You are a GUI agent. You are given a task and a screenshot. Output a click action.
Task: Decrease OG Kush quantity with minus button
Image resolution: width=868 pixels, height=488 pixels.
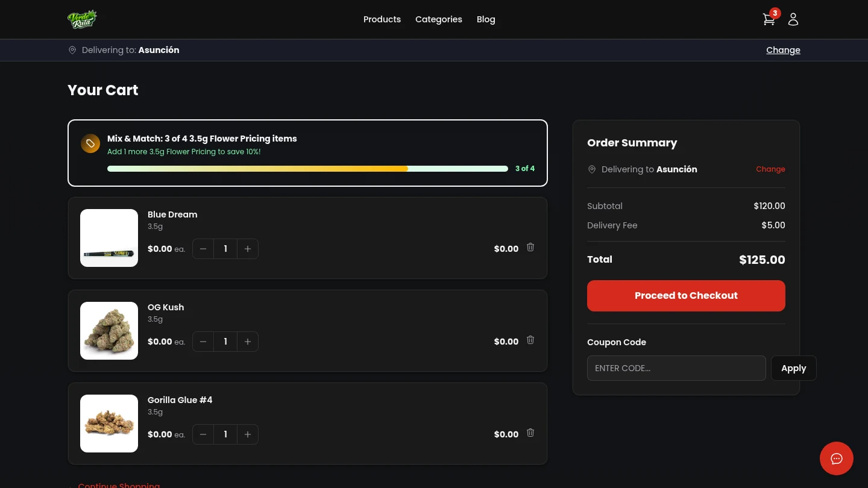click(x=203, y=342)
